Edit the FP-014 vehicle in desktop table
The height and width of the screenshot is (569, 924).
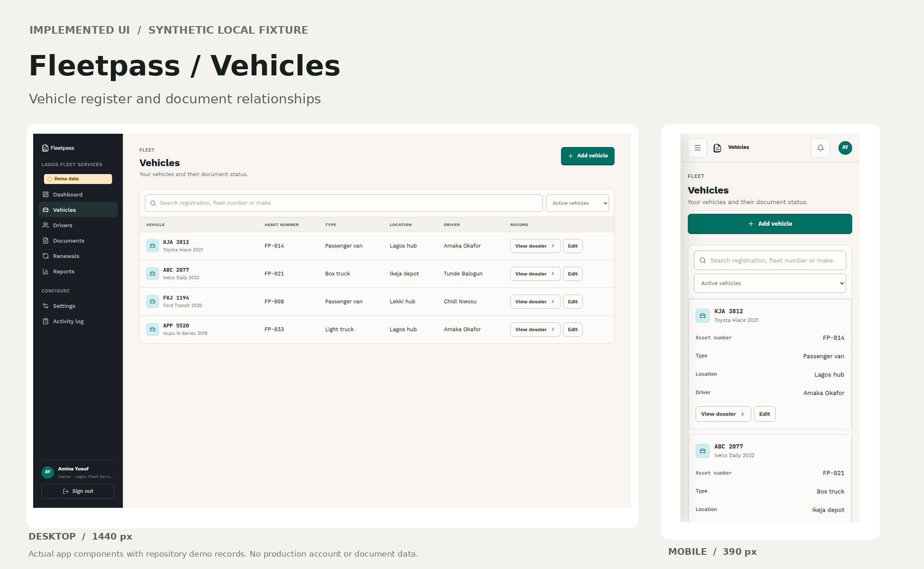coord(572,246)
